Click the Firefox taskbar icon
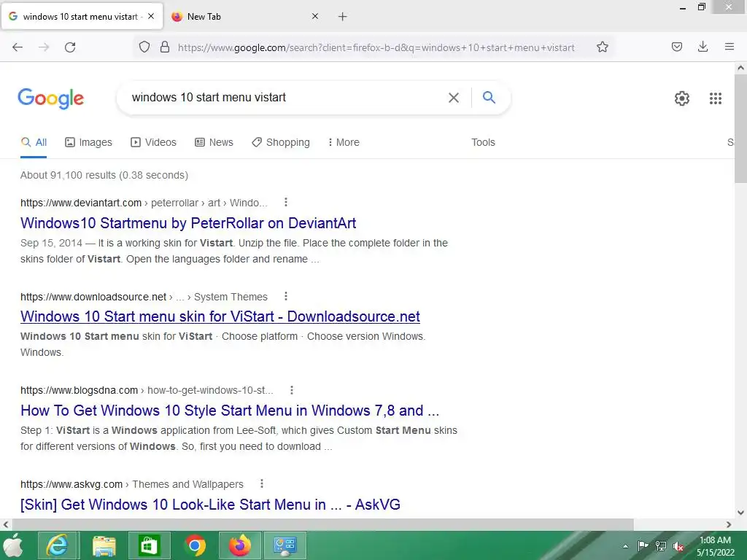The height and width of the screenshot is (560, 747). (239, 545)
